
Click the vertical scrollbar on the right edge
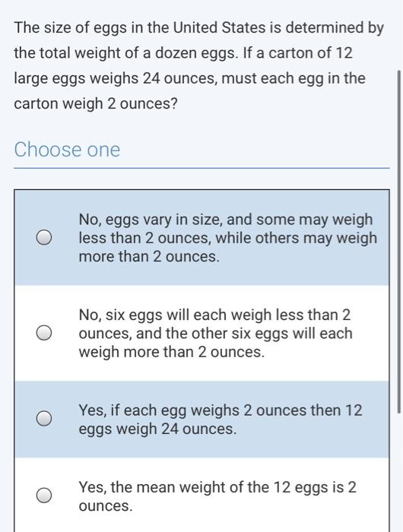tap(399, 242)
